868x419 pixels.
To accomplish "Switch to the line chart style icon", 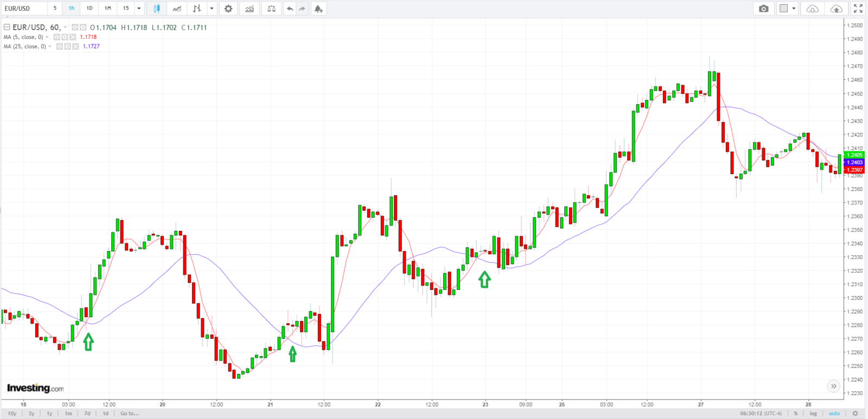I will [177, 9].
